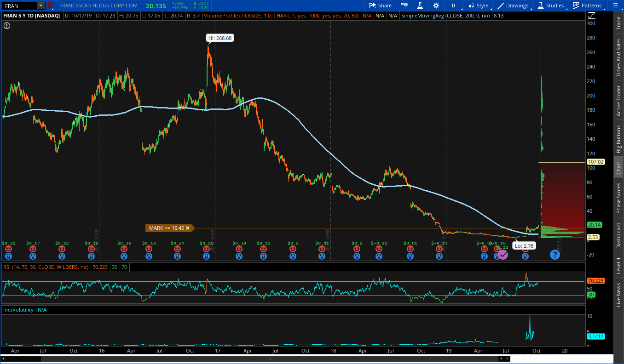
Task: Click the horizontal scrollbar thumb grip
Action: pos(270,358)
